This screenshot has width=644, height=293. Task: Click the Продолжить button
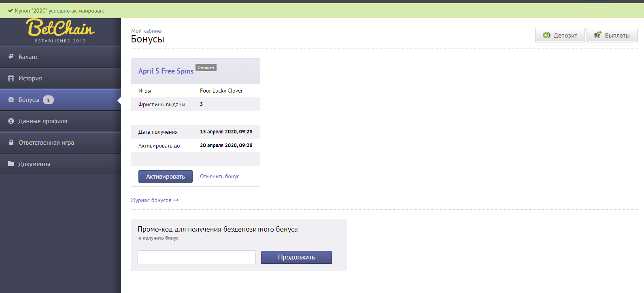[296, 257]
